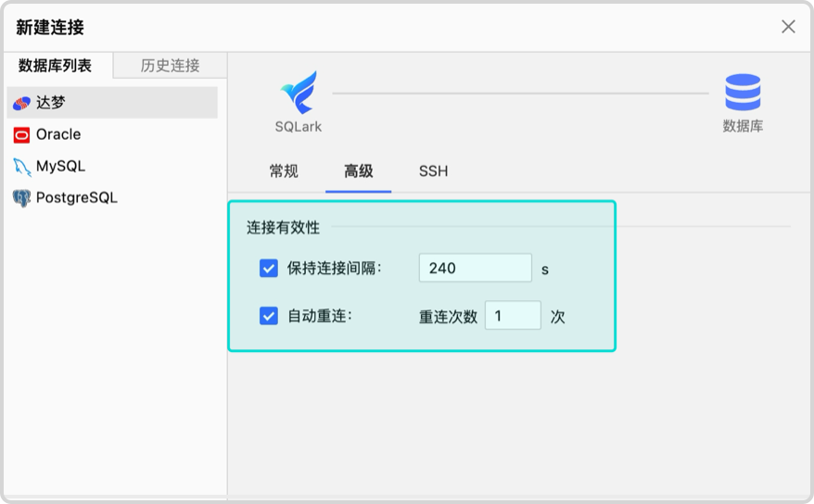Click the red Oracle logo icon
This screenshot has height=504, width=814.
coord(22,135)
